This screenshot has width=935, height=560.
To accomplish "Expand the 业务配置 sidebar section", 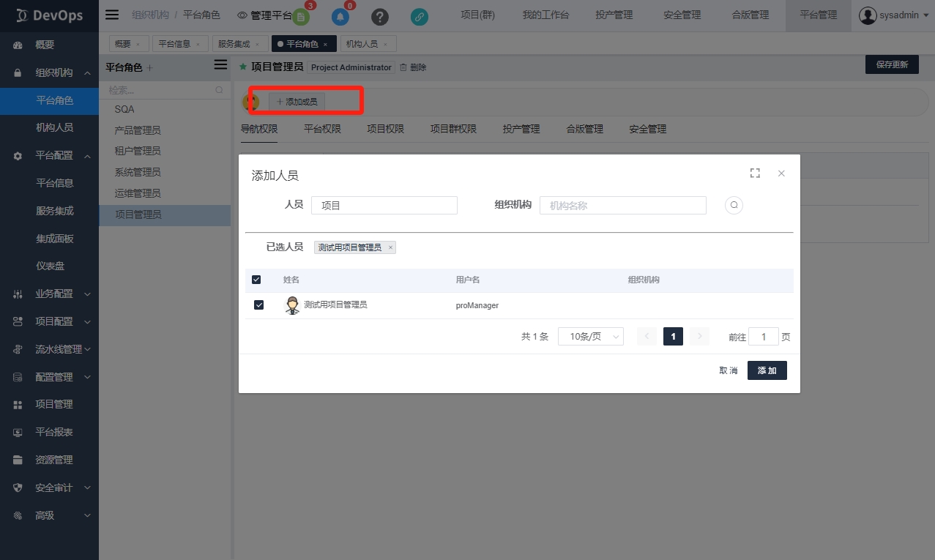I will coord(87,294).
